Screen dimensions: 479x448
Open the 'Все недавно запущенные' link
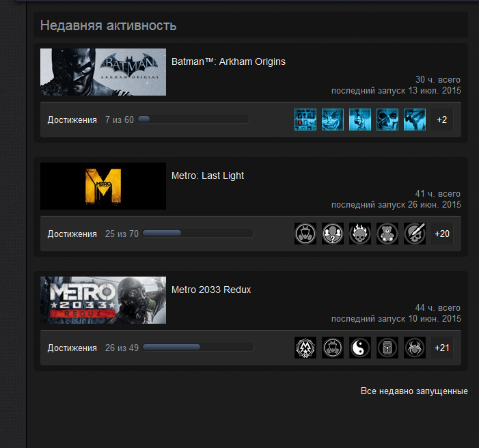coord(414,391)
